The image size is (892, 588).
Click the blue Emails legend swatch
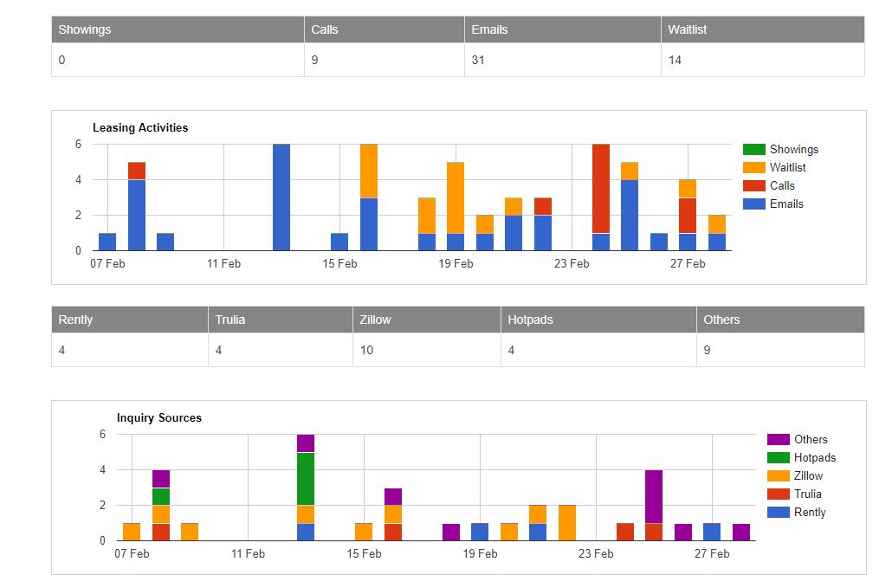coord(754,204)
